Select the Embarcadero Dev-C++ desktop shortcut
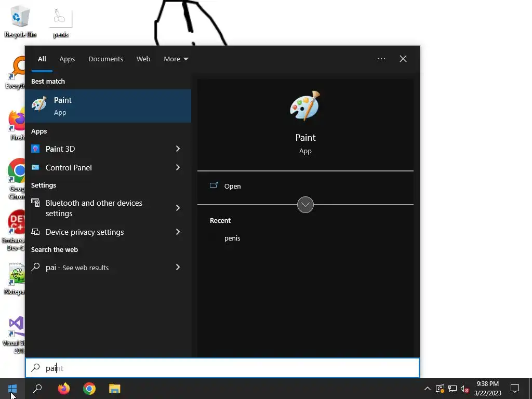 click(x=14, y=230)
